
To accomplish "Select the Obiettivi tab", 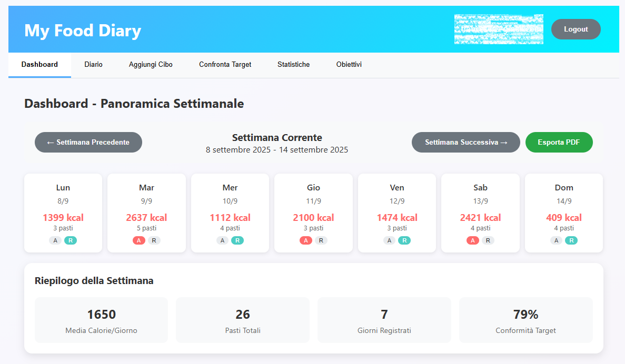I will click(x=349, y=65).
